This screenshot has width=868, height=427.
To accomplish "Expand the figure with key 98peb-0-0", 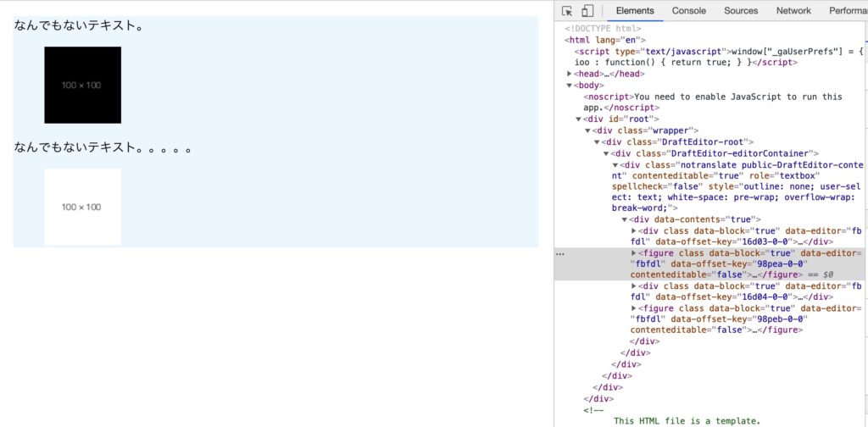I will 634,308.
